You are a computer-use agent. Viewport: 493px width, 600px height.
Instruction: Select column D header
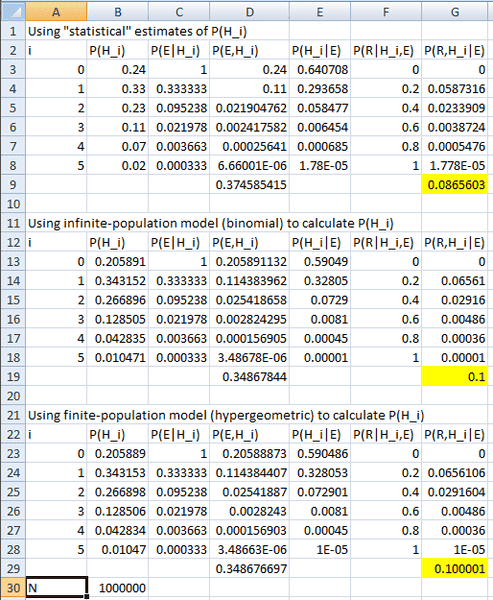pyautogui.click(x=250, y=11)
